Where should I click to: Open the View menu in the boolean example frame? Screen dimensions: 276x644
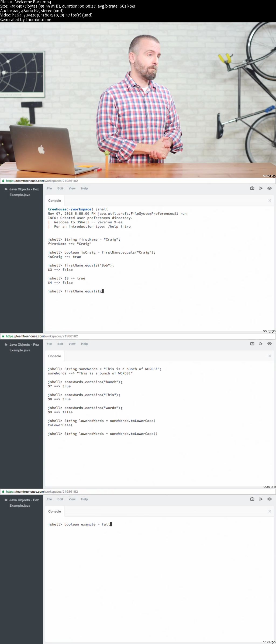point(72,499)
